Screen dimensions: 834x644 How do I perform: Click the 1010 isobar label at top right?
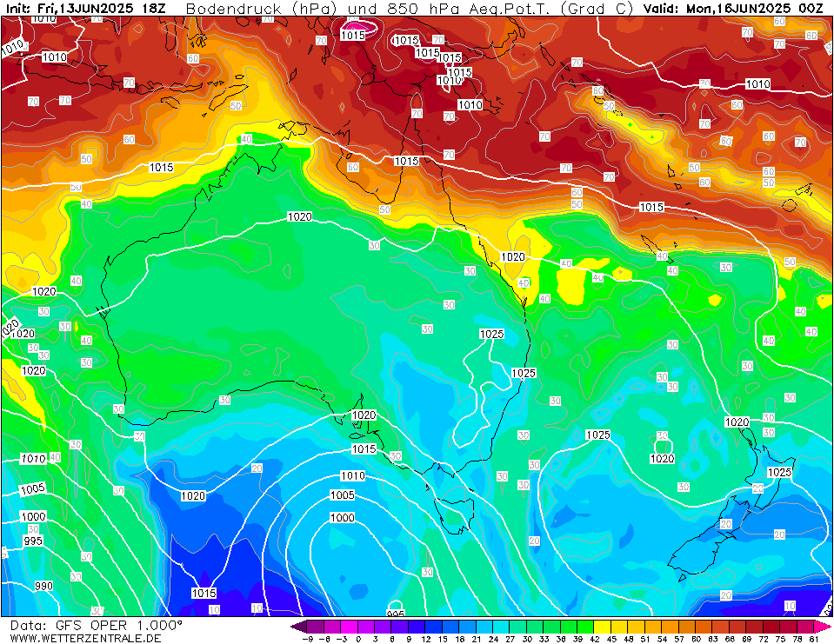pos(757,84)
